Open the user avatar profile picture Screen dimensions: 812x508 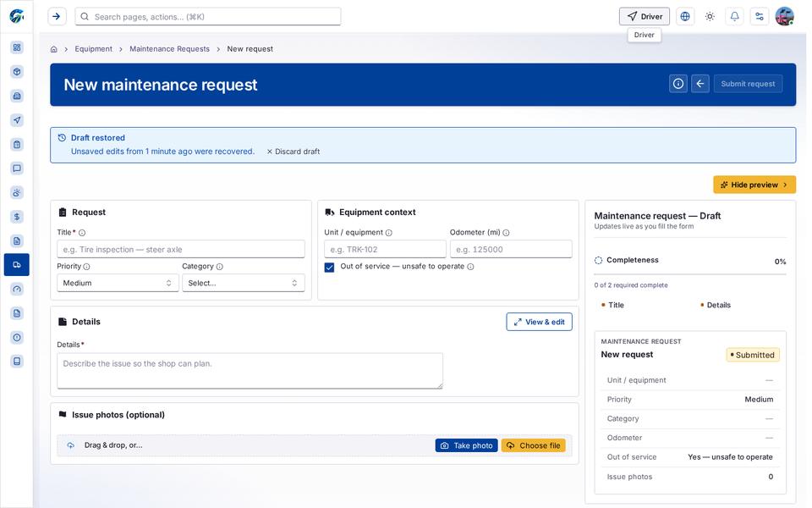[x=785, y=17]
